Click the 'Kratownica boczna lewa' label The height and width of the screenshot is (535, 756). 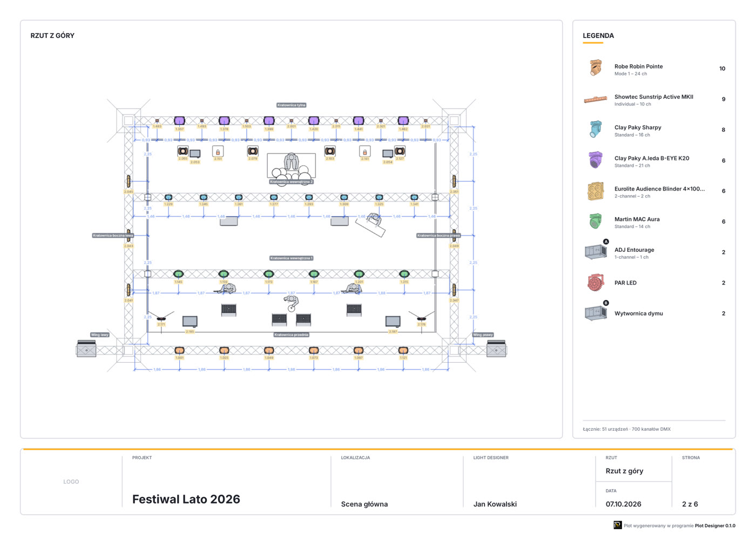(x=112, y=236)
